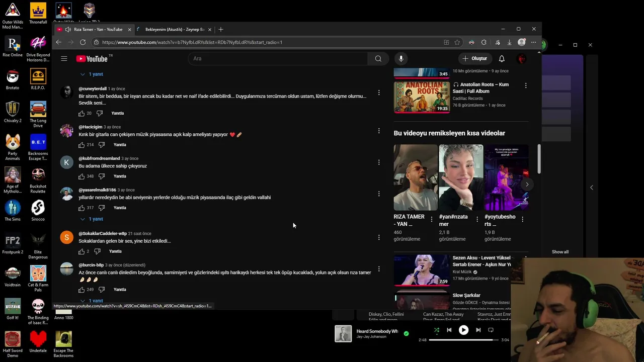Toggle saved checkmark for Heard Somebody song
The image size is (644, 362).
[x=406, y=333]
